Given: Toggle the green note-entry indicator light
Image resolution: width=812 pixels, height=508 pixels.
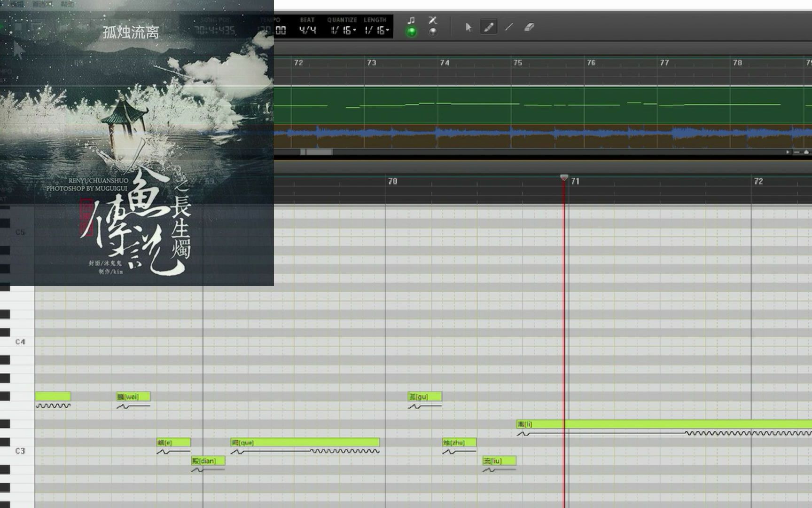Looking at the screenshot, I should [411, 32].
